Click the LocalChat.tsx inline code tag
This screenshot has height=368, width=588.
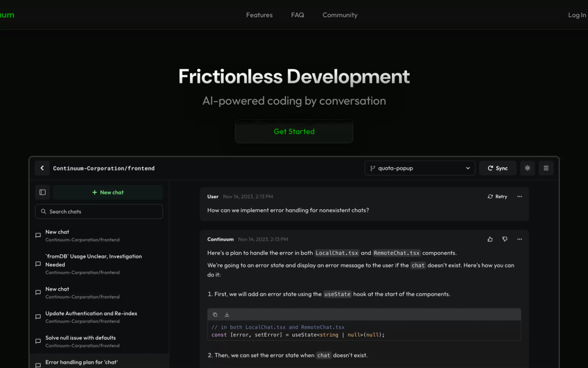[x=337, y=253]
